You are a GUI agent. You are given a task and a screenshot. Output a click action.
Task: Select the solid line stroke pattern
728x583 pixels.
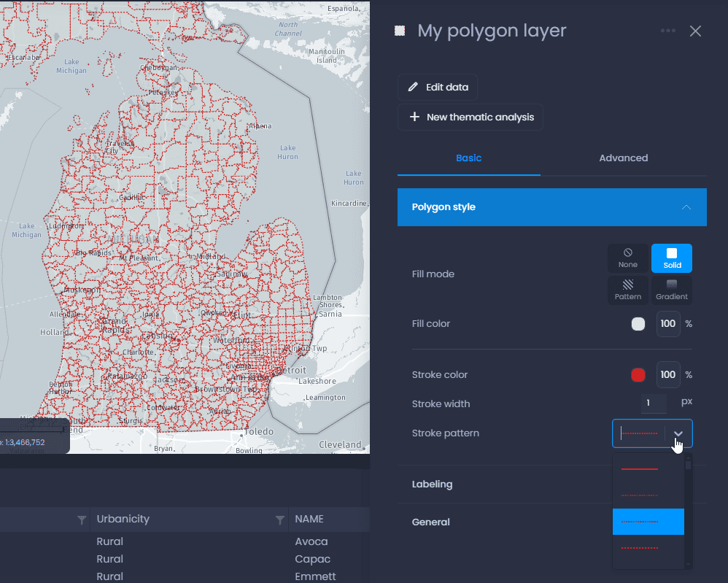pyautogui.click(x=648, y=469)
